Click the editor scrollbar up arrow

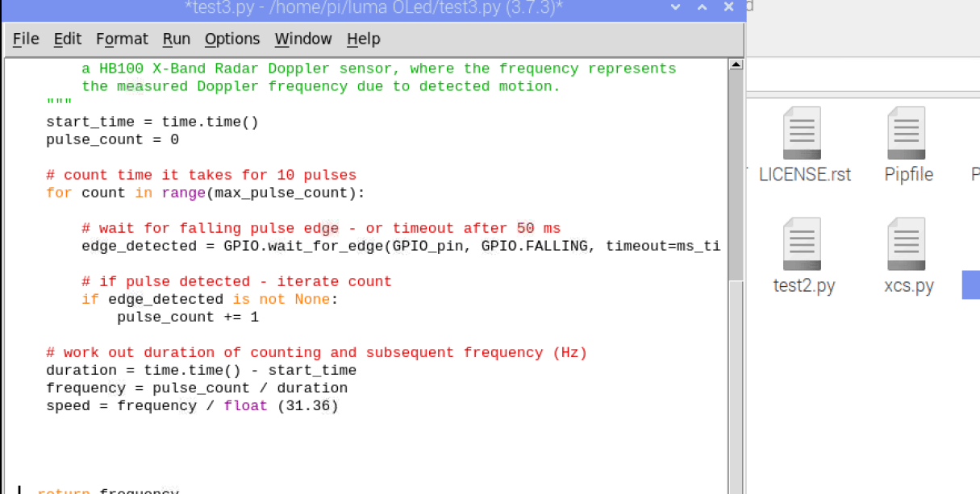pyautogui.click(x=735, y=64)
